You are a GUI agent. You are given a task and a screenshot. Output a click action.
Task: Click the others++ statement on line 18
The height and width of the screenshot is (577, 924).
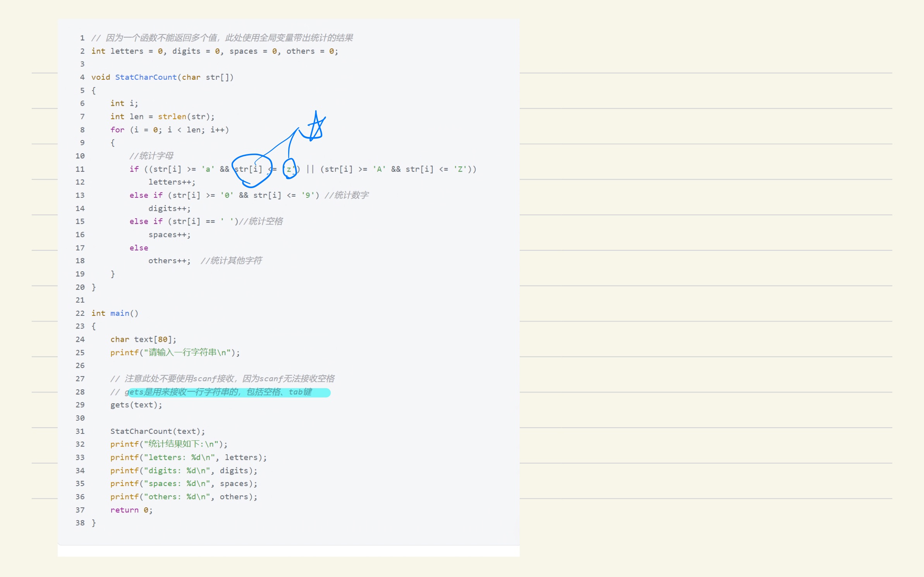169,261
